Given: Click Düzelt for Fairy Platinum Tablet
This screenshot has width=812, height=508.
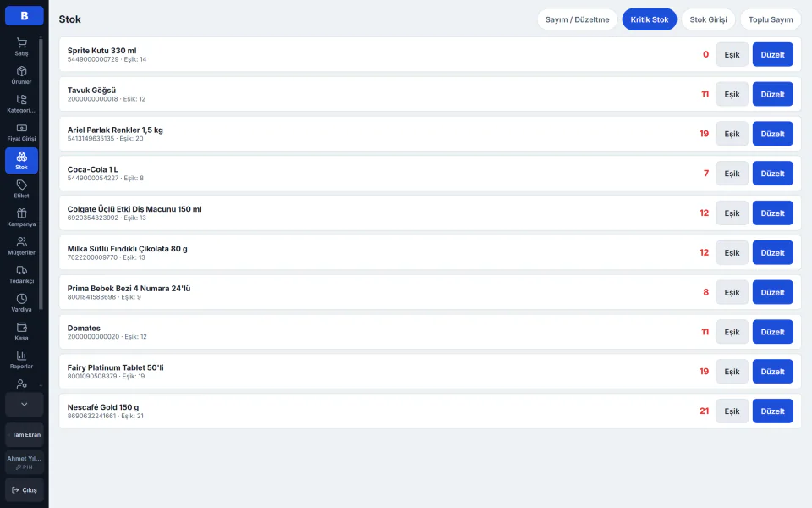Looking at the screenshot, I should 772,372.
